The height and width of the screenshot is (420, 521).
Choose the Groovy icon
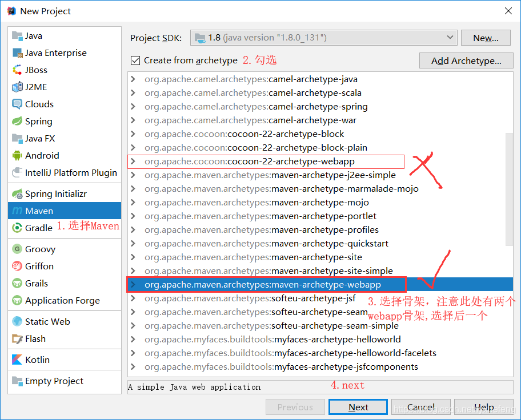click(17, 249)
